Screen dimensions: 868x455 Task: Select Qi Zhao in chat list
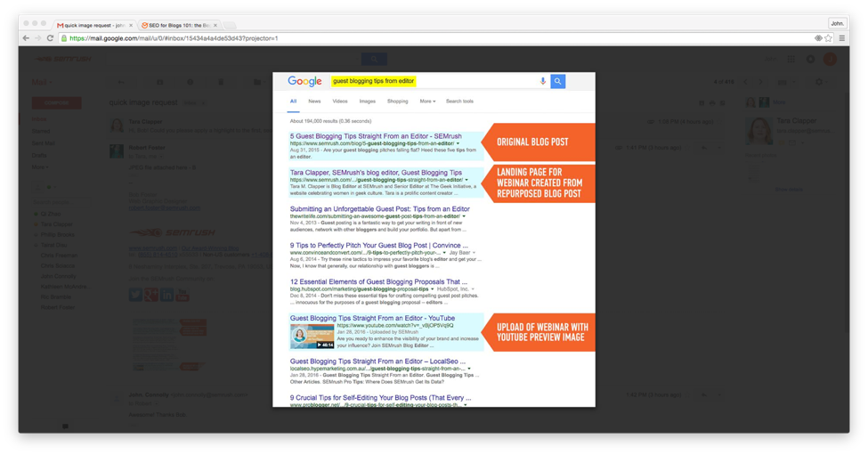(x=51, y=214)
